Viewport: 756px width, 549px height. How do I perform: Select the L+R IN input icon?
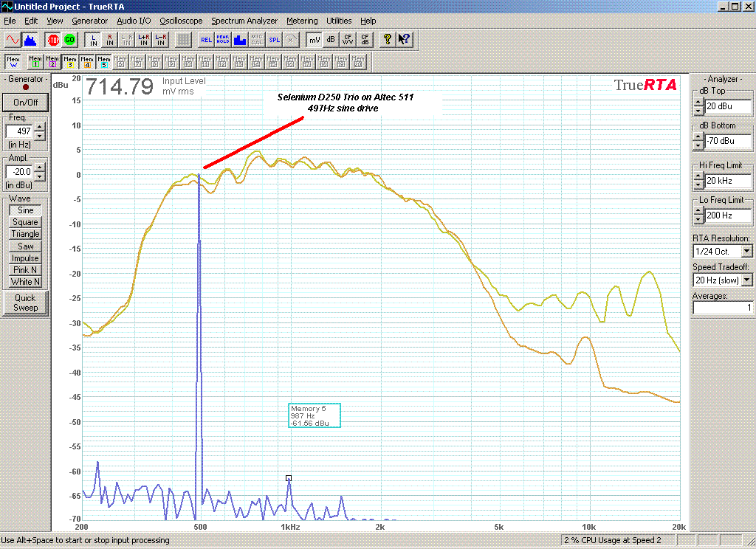144,40
